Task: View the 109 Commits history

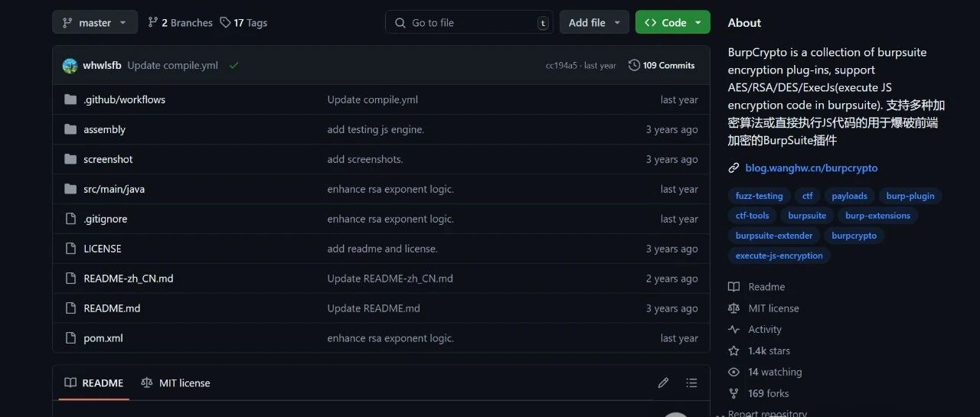Action: tap(661, 65)
